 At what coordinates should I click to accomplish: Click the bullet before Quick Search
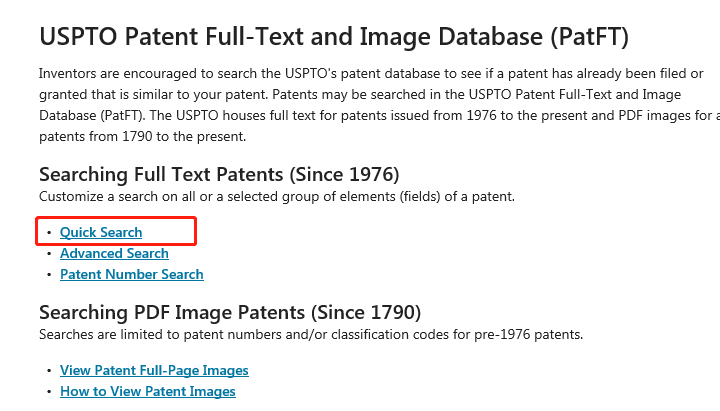pos(48,233)
